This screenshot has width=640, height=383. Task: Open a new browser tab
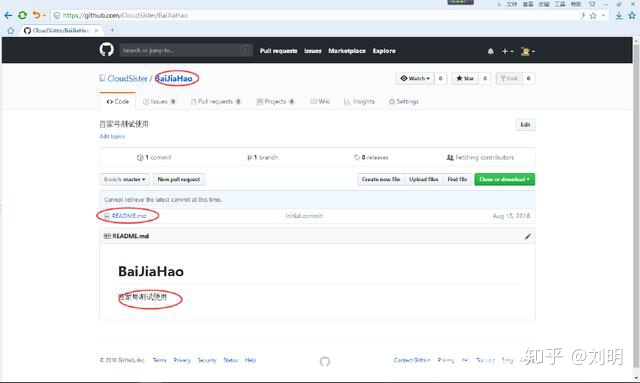pos(112,30)
